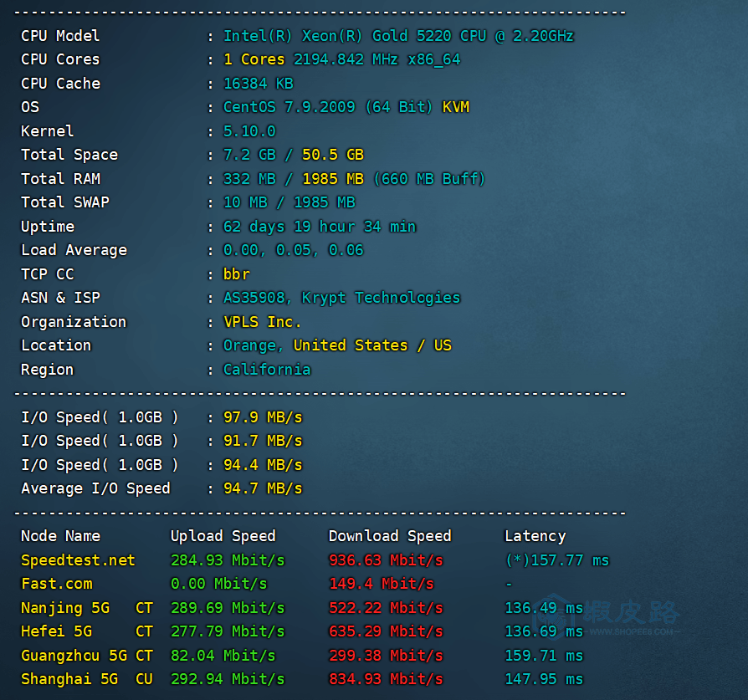Select the OS text 'CentOS 7.9.2009'

click(x=289, y=107)
